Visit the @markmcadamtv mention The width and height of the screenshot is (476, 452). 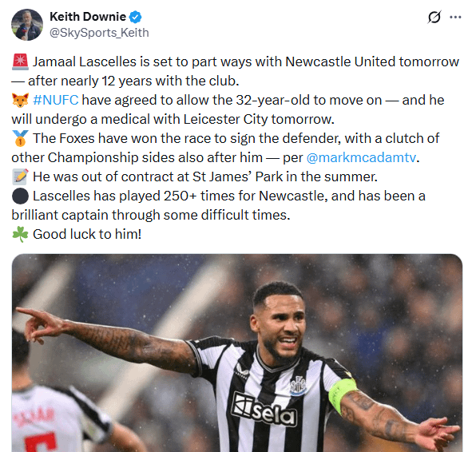click(x=361, y=157)
